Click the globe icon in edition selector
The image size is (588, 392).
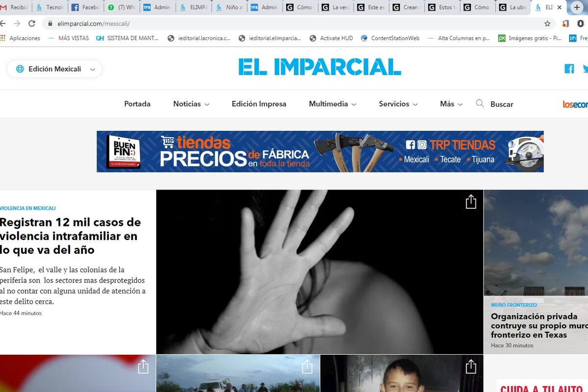[x=20, y=69]
